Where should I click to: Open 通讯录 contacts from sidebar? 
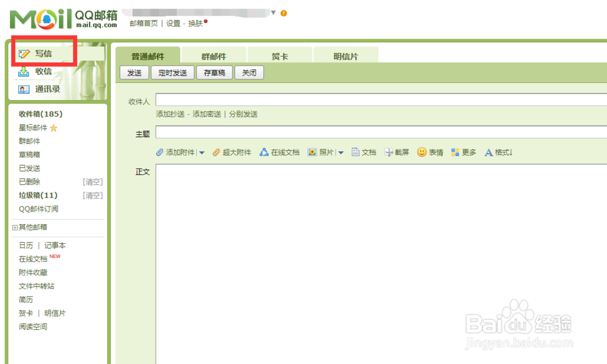click(x=43, y=89)
